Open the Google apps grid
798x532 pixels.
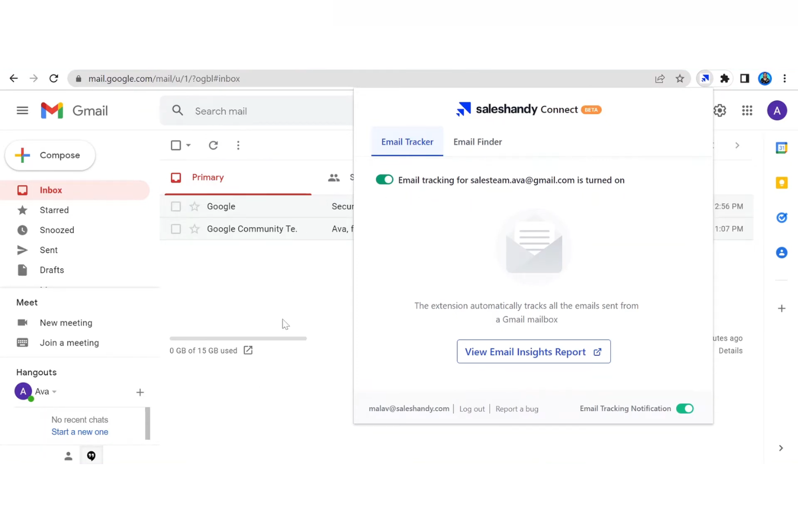pos(747,110)
